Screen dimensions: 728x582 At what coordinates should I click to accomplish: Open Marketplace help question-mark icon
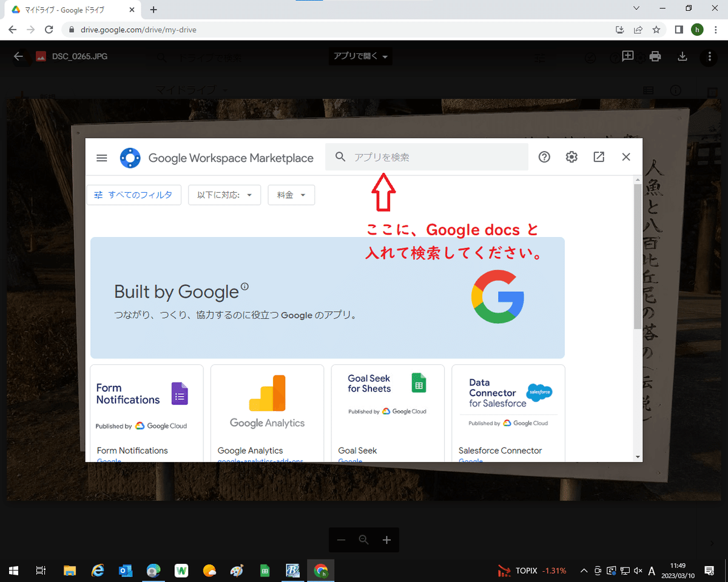(x=544, y=157)
